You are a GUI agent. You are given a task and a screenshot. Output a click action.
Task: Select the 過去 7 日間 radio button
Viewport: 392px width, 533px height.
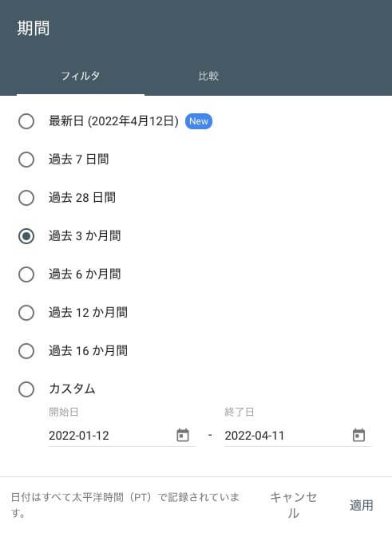point(26,160)
